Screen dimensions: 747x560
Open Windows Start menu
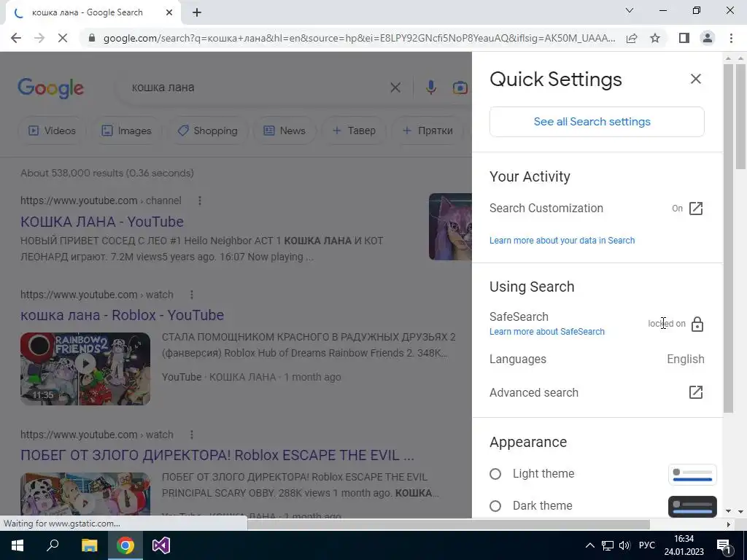[18, 545]
